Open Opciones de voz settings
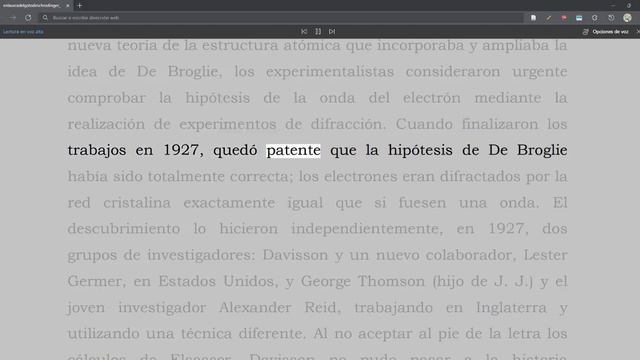Viewport: 640px width, 360px height. (x=605, y=32)
